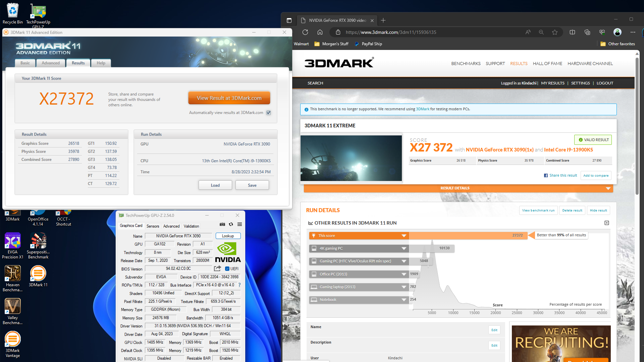Screen dimensions: 644x362
Task: Click GPU-Z refresh icon
Action: pyautogui.click(x=231, y=225)
